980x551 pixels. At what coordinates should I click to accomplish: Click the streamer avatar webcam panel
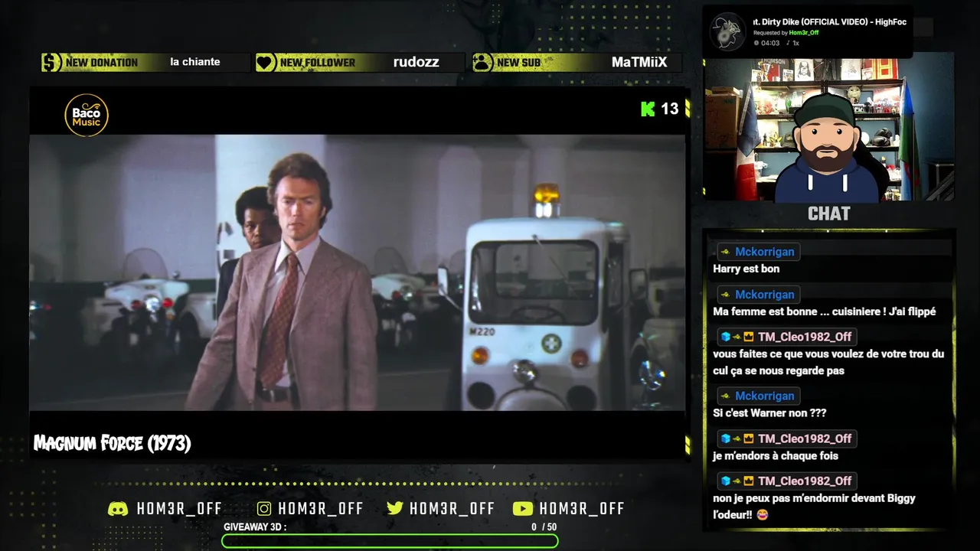829,127
